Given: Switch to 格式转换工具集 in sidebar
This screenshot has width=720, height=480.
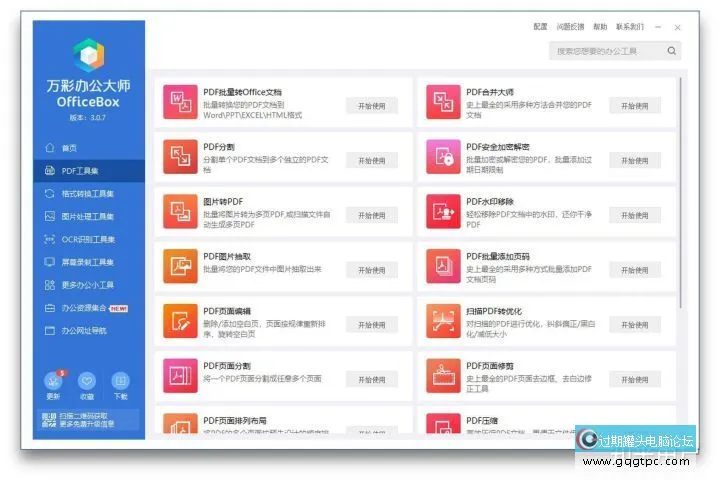Looking at the screenshot, I should pos(87,193).
